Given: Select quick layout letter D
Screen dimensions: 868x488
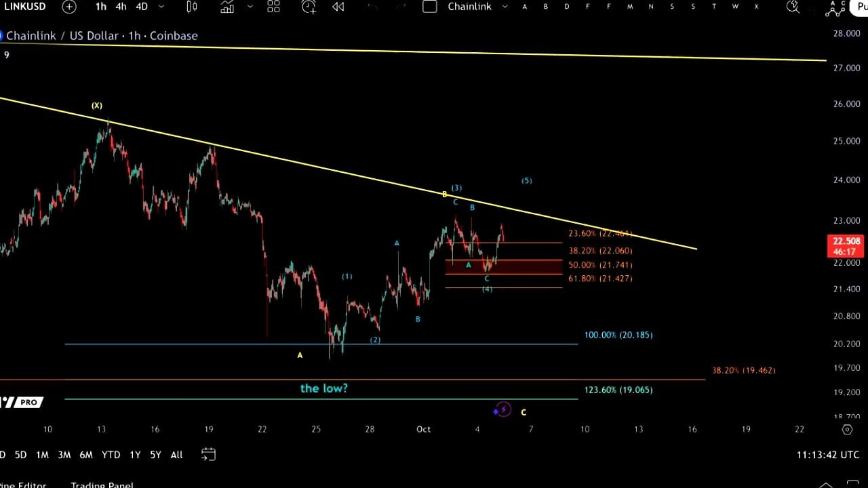Looking at the screenshot, I should [566, 7].
